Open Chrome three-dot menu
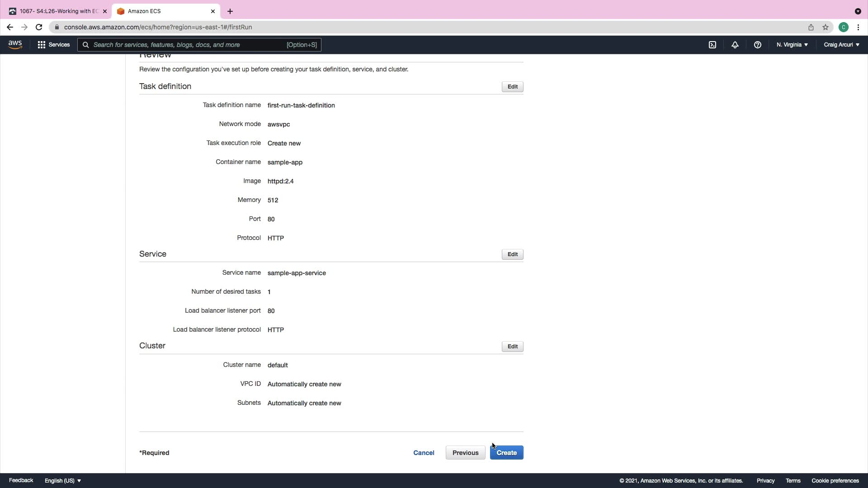The width and height of the screenshot is (868, 488). click(858, 27)
